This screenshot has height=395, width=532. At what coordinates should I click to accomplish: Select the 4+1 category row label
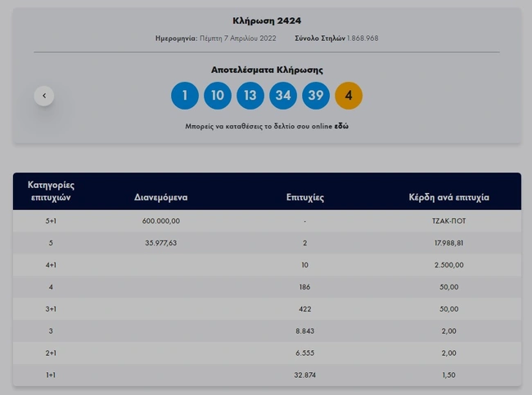pos(52,265)
